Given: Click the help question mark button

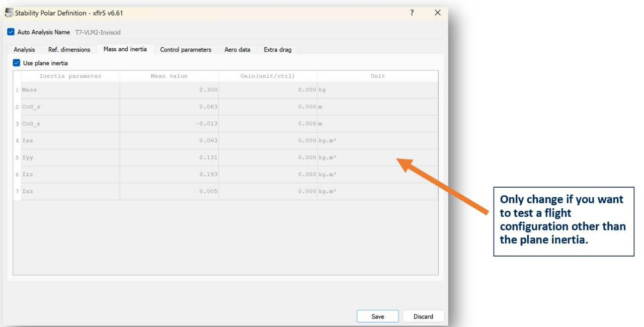Looking at the screenshot, I should pyautogui.click(x=412, y=13).
